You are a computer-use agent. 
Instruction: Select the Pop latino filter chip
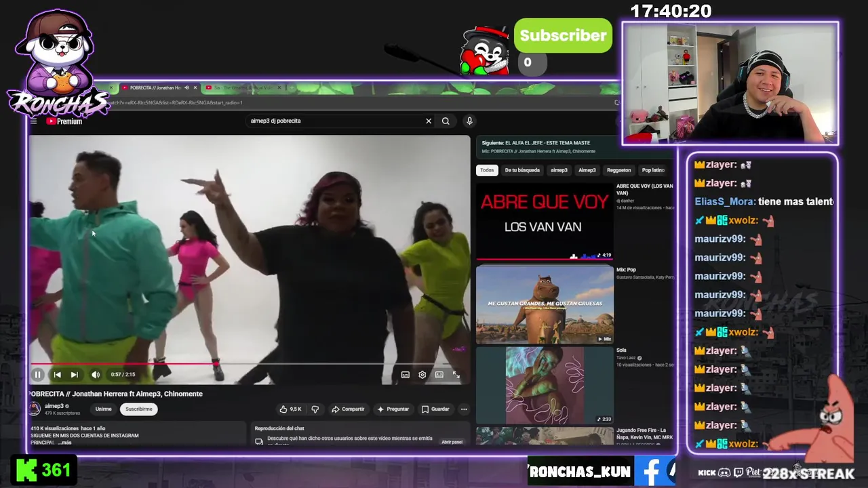(653, 170)
